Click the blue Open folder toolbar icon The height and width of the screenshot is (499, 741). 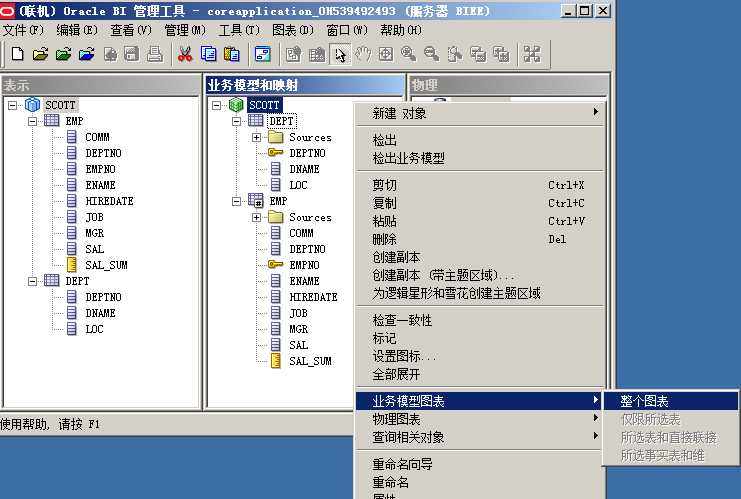(86, 54)
